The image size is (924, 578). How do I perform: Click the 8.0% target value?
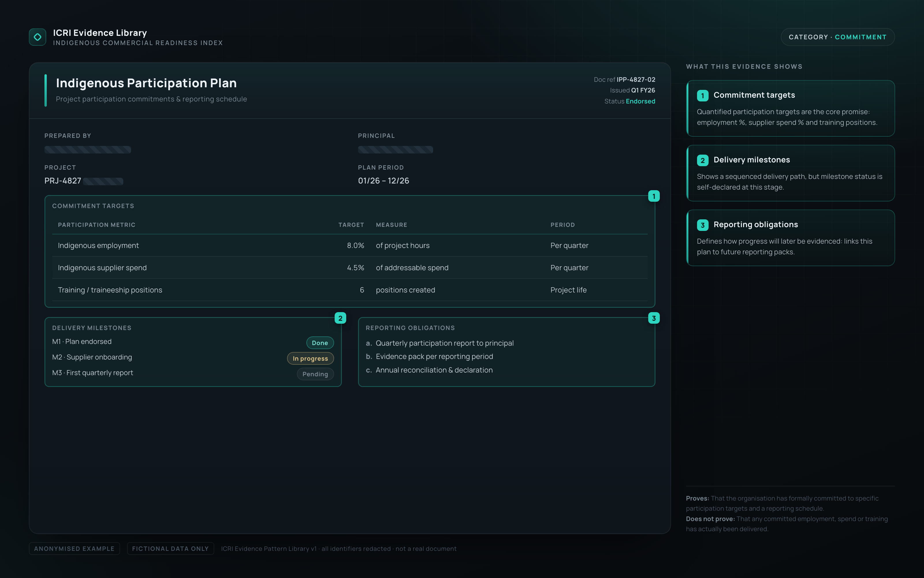coord(355,245)
